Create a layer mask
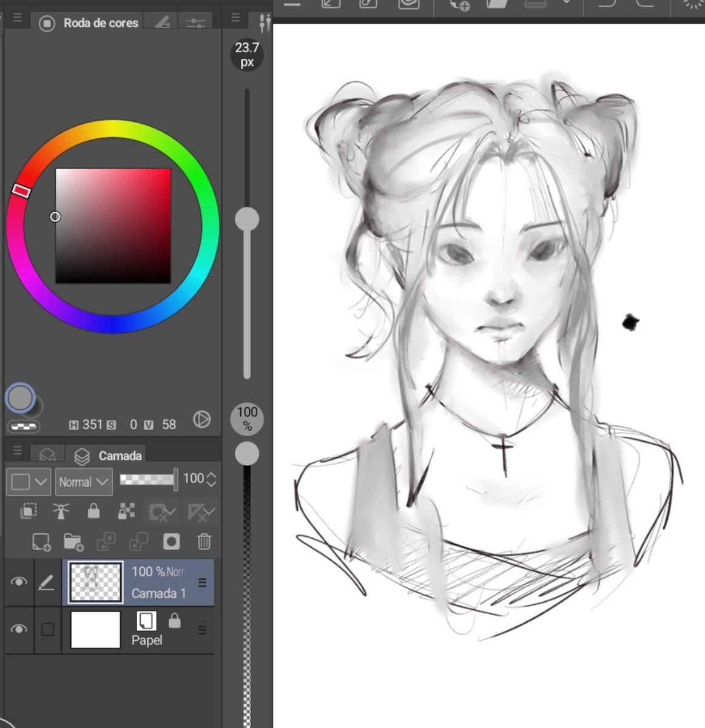This screenshot has height=728, width=705. 171,542
